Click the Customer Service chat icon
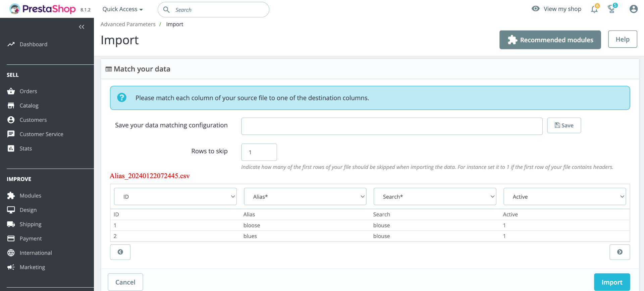This screenshot has width=644, height=291. [11, 134]
